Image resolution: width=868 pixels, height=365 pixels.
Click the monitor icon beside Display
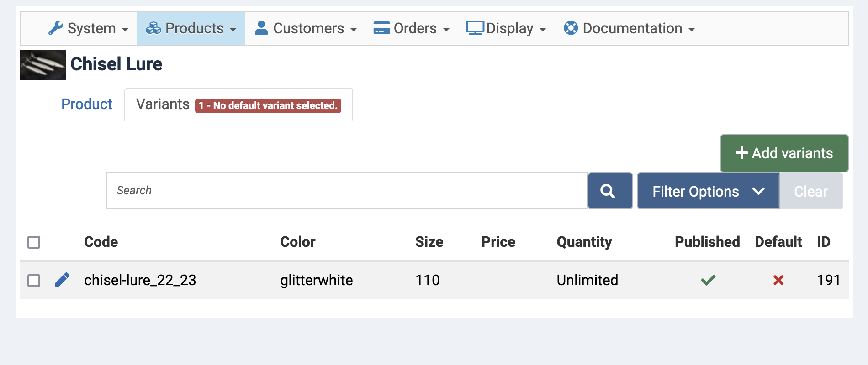tap(475, 28)
